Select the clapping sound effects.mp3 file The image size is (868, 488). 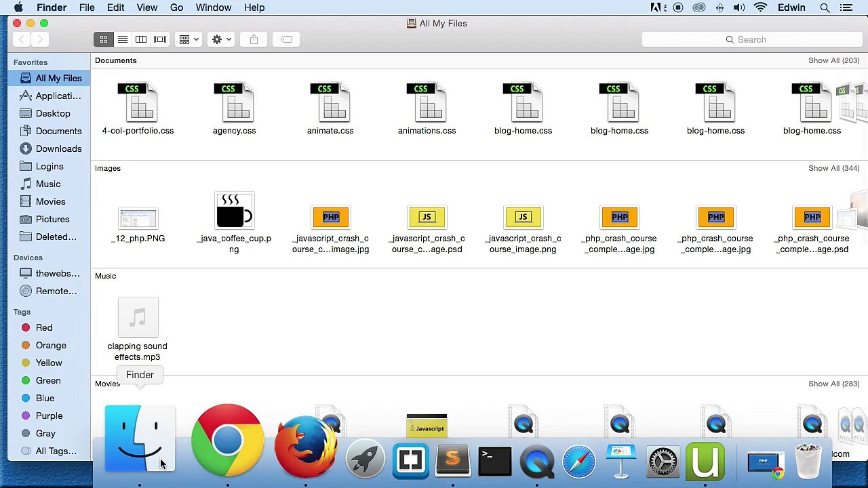click(x=138, y=330)
